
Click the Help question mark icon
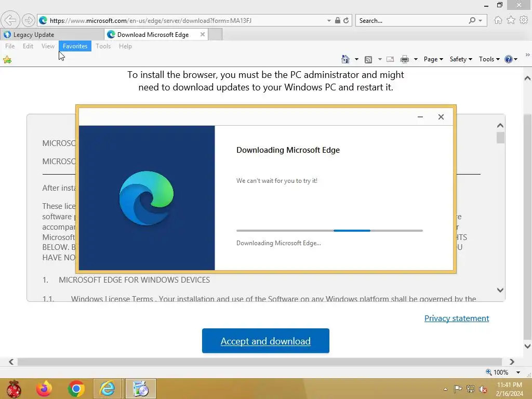[x=508, y=59]
